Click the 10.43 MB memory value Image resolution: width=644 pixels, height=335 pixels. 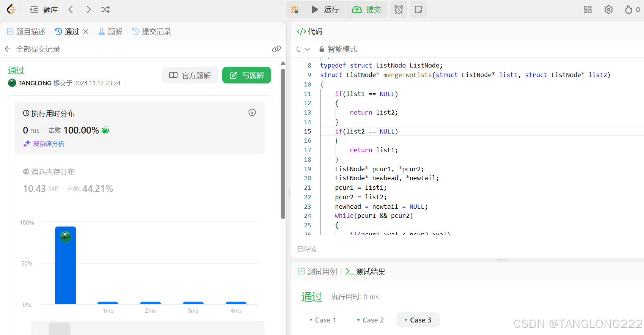click(x=41, y=189)
